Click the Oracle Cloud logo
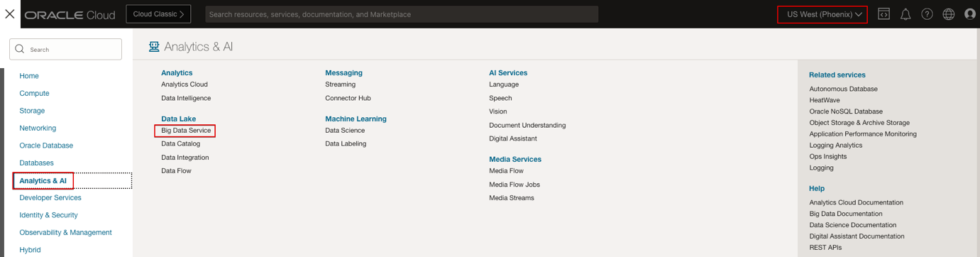The width and height of the screenshot is (980, 257). tap(70, 15)
